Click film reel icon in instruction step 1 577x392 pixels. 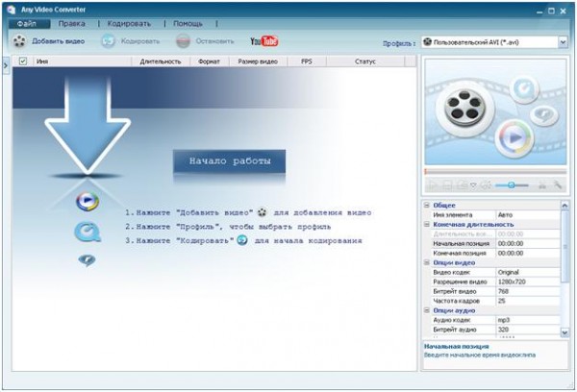coord(262,212)
